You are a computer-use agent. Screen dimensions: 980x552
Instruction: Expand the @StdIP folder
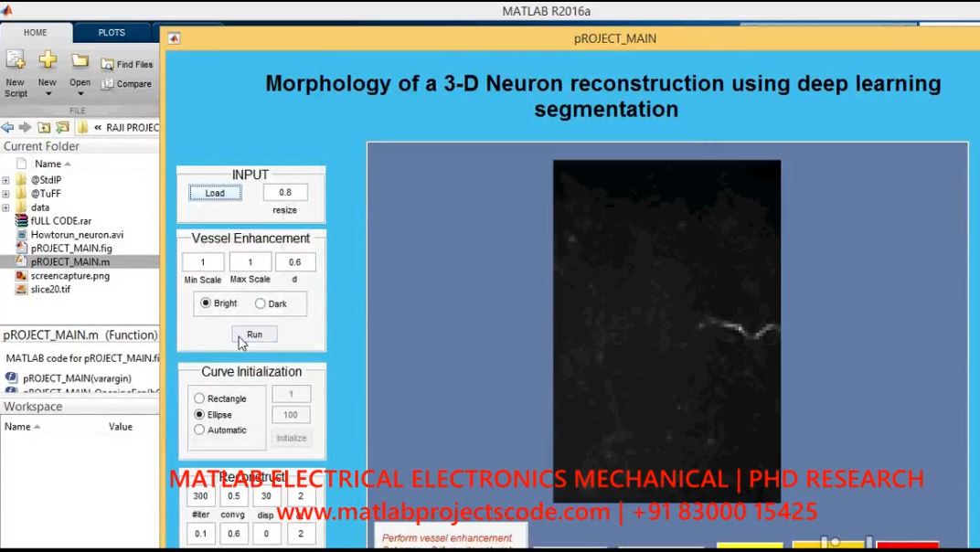pyautogui.click(x=5, y=180)
